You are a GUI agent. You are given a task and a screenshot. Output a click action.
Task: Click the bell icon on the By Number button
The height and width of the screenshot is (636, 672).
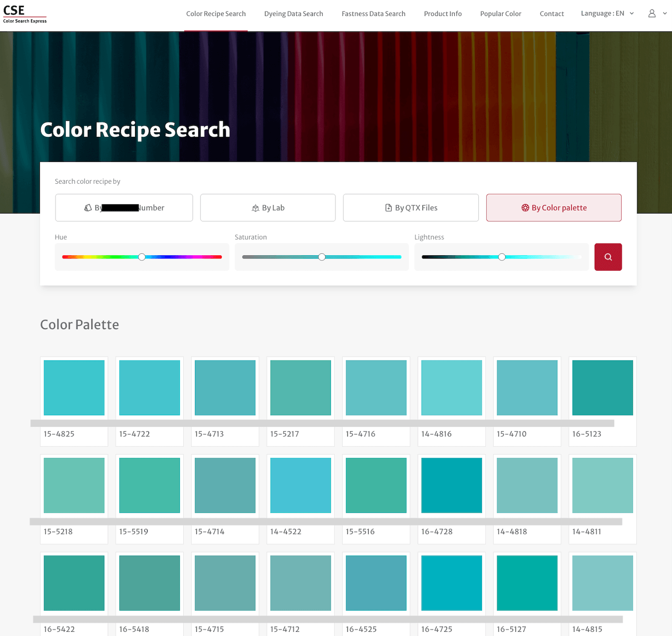click(x=89, y=207)
